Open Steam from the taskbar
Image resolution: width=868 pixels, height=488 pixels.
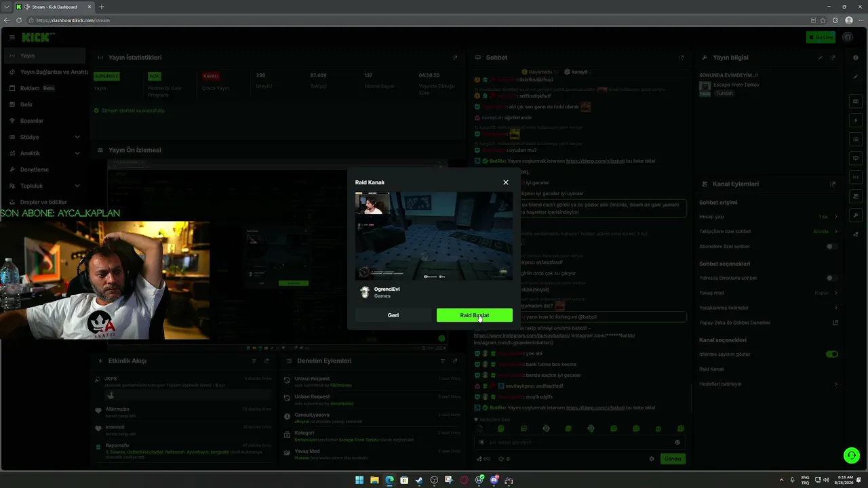point(419,480)
